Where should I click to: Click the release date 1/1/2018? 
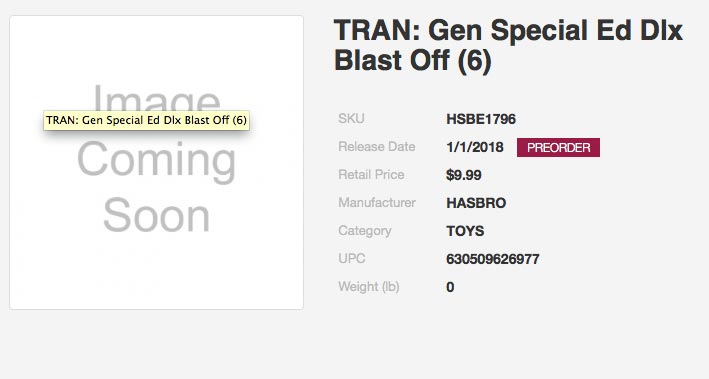coord(474,147)
